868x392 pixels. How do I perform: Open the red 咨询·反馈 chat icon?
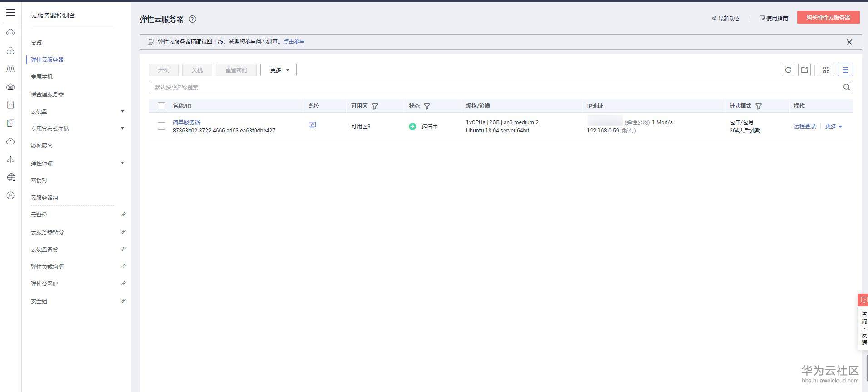(863, 300)
